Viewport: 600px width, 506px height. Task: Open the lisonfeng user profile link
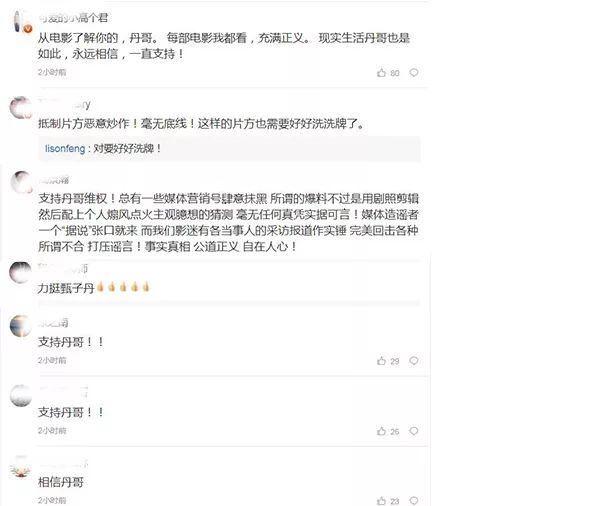(65, 149)
